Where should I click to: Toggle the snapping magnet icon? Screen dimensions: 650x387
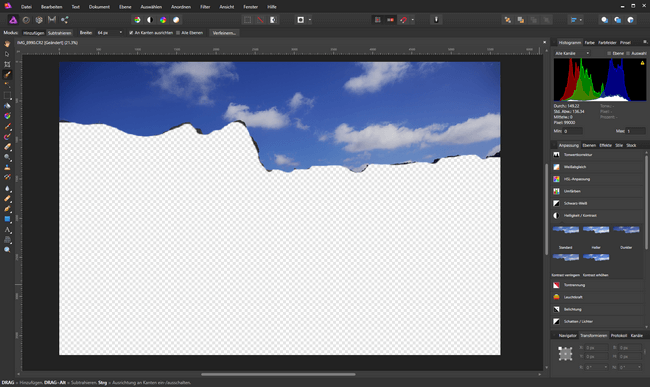403,20
